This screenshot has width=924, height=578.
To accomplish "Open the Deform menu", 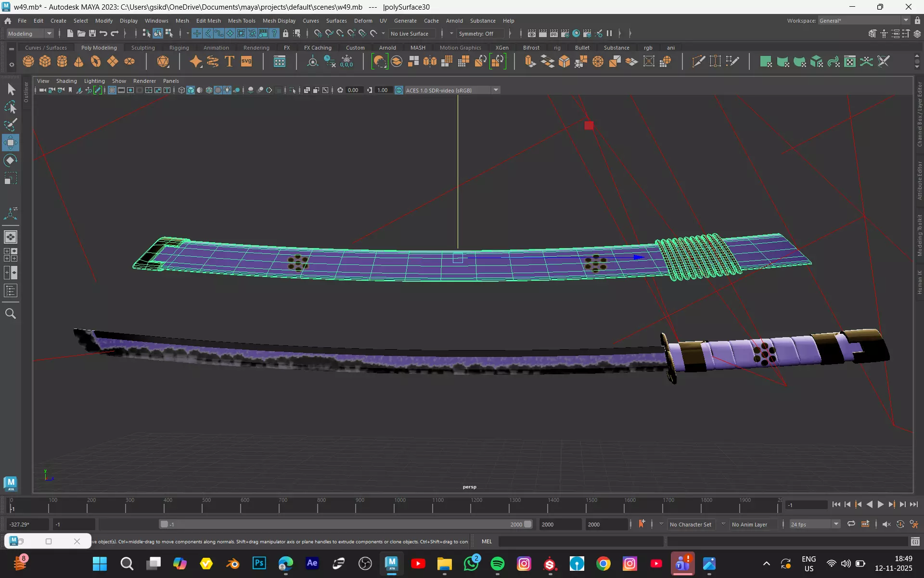I will (x=363, y=21).
